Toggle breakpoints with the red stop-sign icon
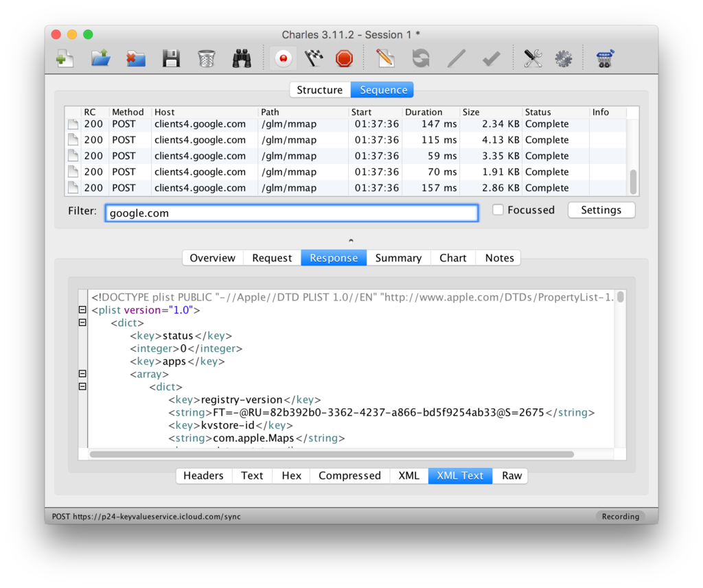 coord(345,59)
